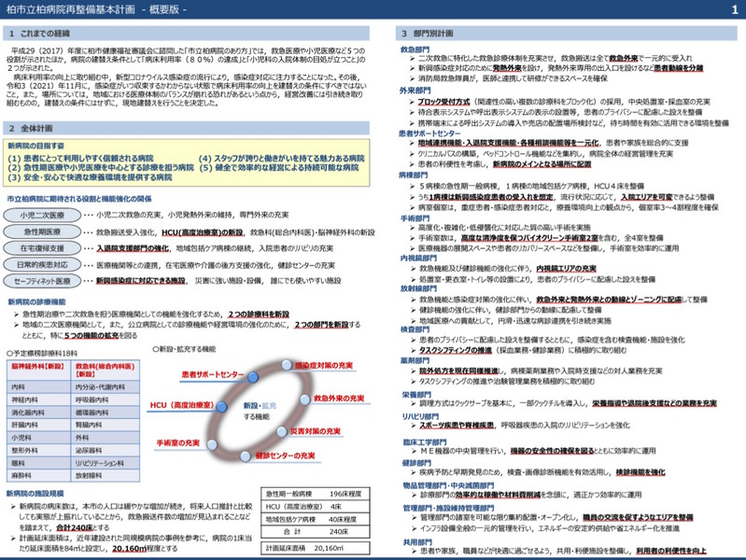
Task: Click the yellow 新病院の目指す姿 box
Action: click(186, 162)
